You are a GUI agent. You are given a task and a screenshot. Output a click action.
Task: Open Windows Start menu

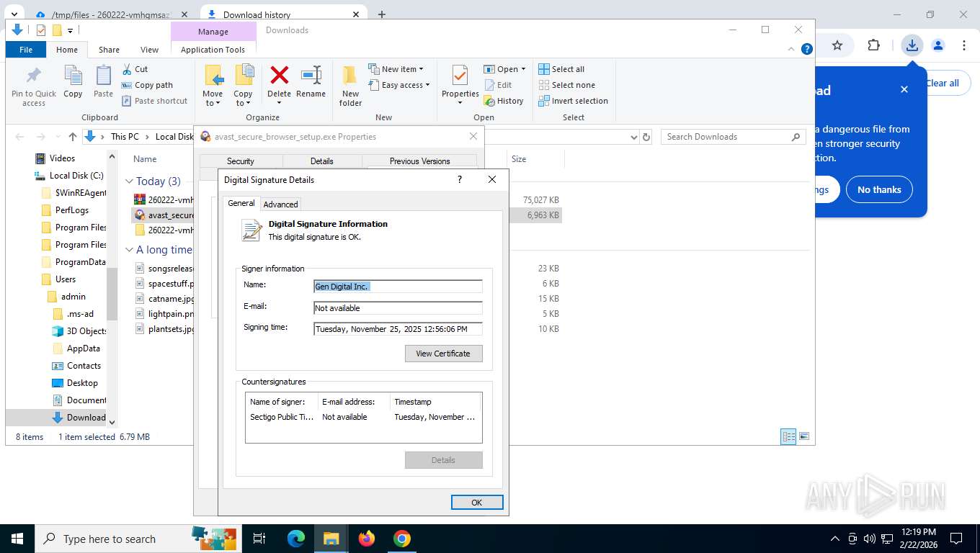[17, 539]
